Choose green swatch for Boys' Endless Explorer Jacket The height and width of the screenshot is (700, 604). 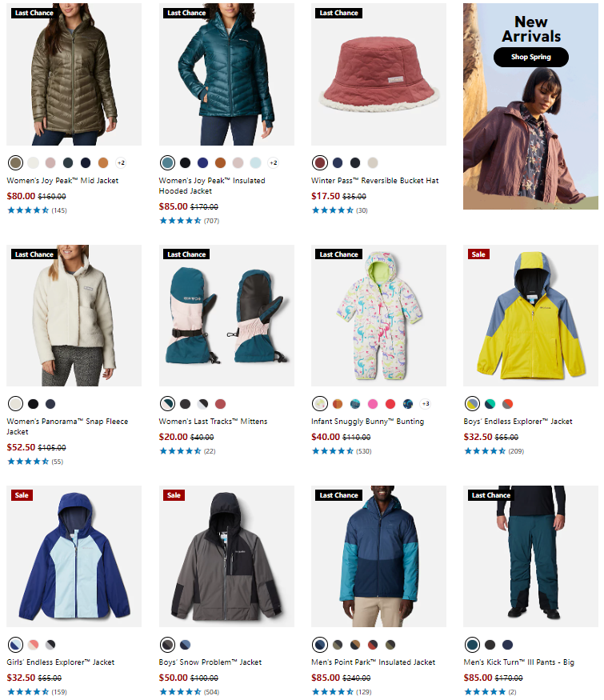point(490,403)
